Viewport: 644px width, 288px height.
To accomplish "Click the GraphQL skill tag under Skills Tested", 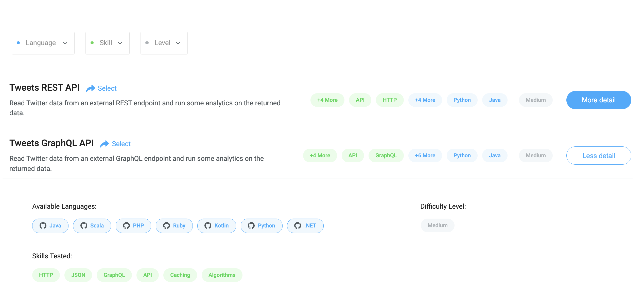I will 114,275.
